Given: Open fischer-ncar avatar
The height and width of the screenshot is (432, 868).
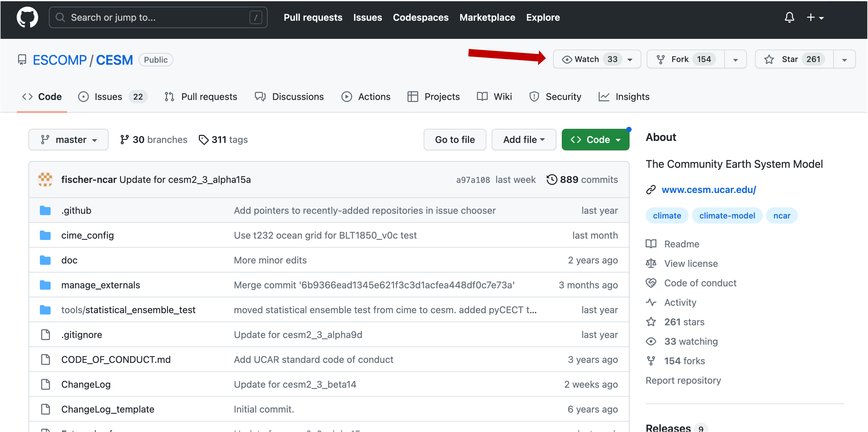Looking at the screenshot, I should pyautogui.click(x=45, y=179).
